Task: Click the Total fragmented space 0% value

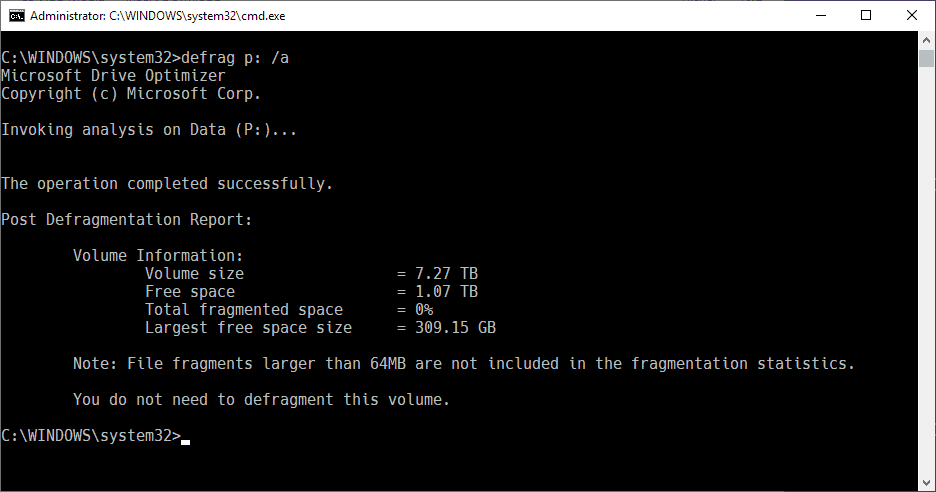Action: click(424, 309)
